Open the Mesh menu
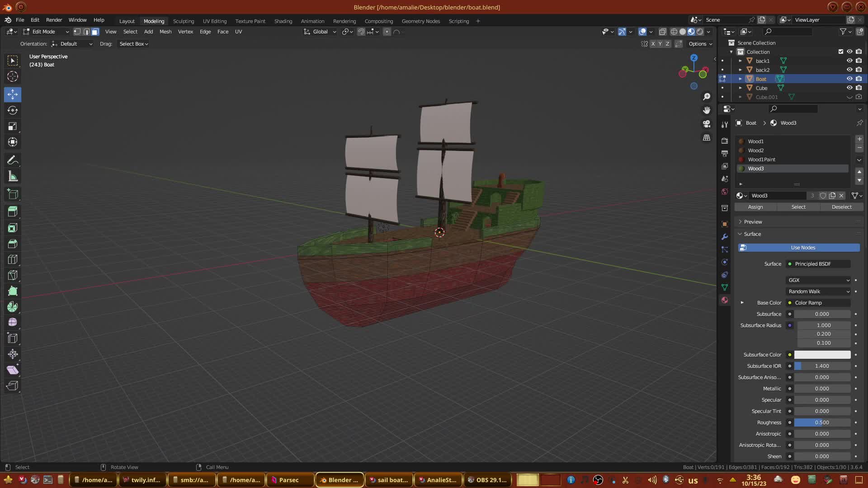This screenshot has width=868, height=488. click(x=165, y=32)
